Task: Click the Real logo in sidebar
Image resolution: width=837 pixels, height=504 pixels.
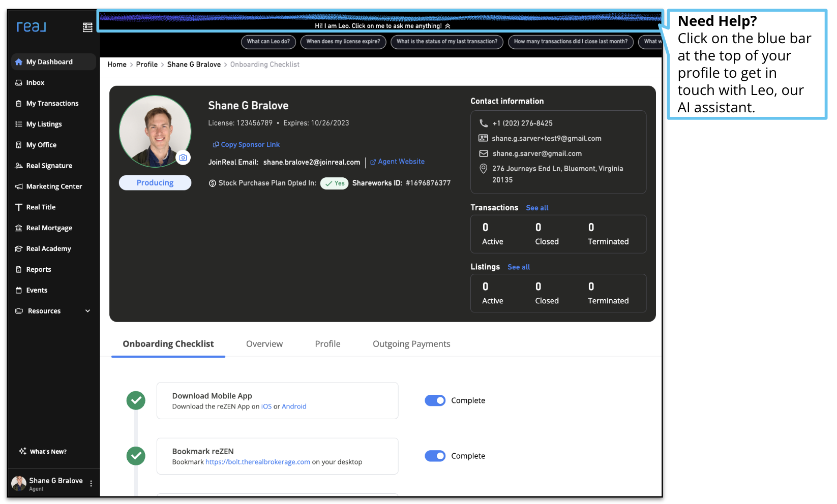Action: coord(31,26)
